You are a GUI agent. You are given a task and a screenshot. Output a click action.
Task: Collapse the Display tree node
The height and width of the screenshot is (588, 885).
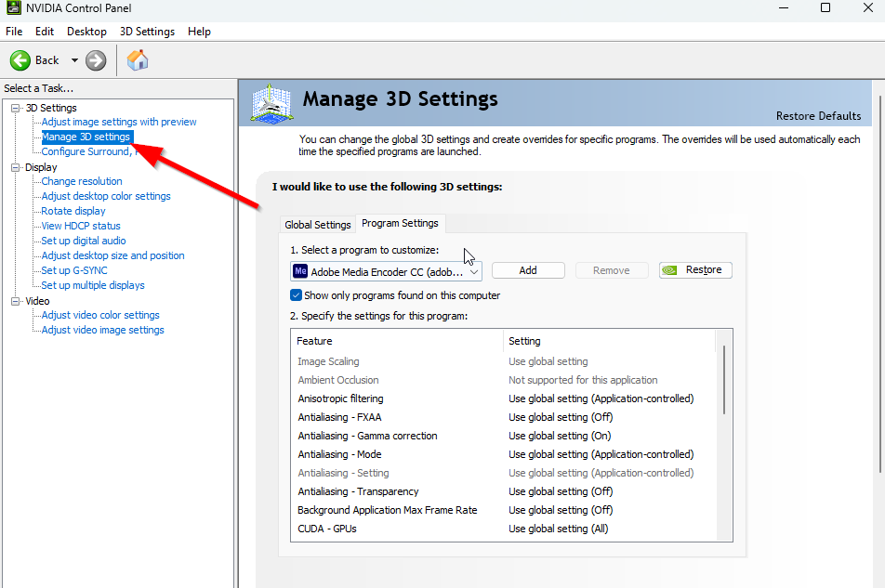click(15, 167)
